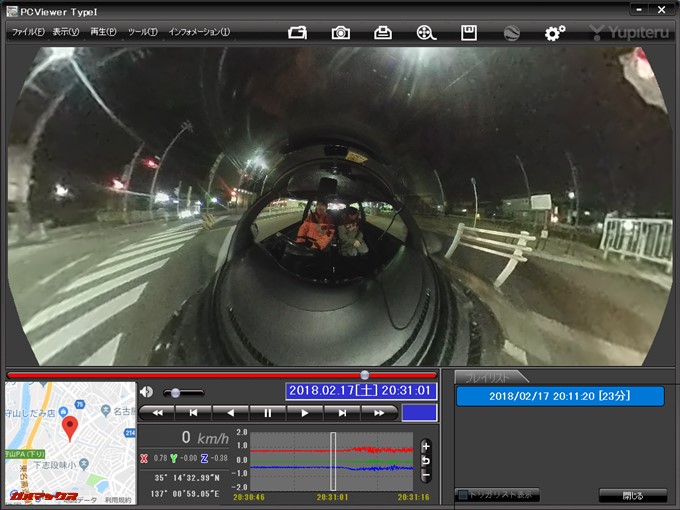Open the folder icon to load video files
The width and height of the screenshot is (680, 510).
click(297, 32)
